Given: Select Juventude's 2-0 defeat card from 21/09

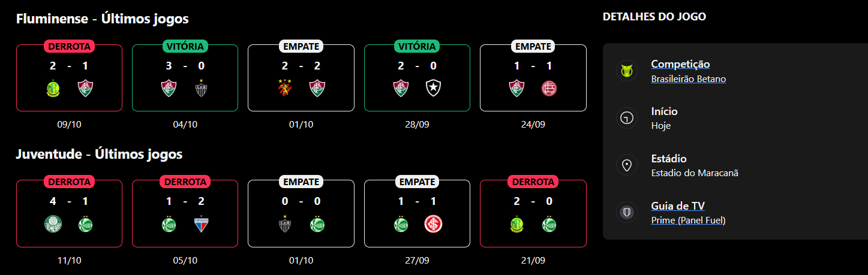Looking at the screenshot, I should pyautogui.click(x=533, y=214).
